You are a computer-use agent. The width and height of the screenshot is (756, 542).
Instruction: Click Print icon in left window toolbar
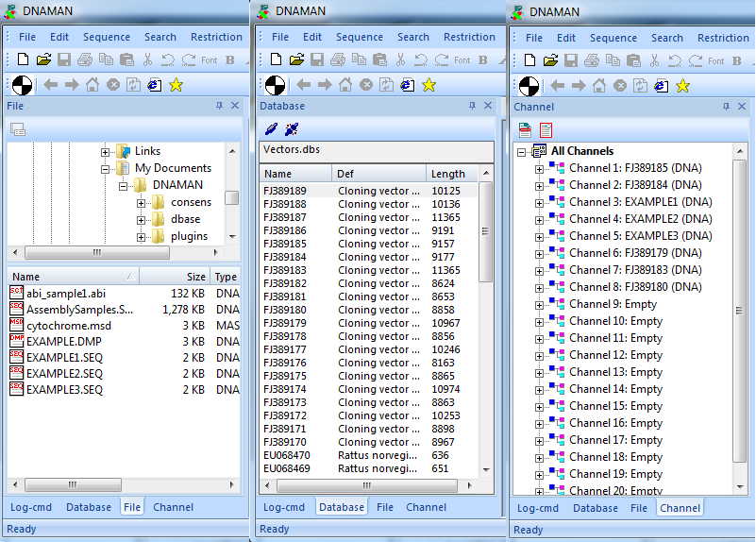pyautogui.click(x=85, y=59)
